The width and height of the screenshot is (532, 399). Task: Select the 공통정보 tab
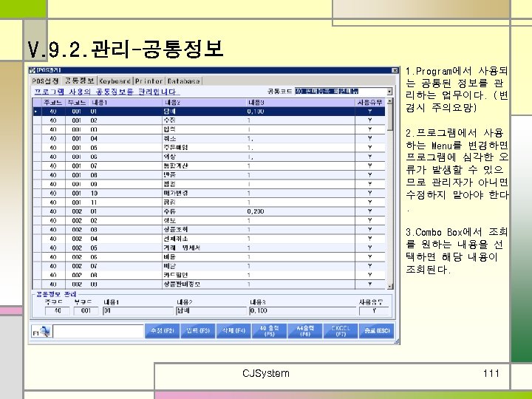(79, 81)
